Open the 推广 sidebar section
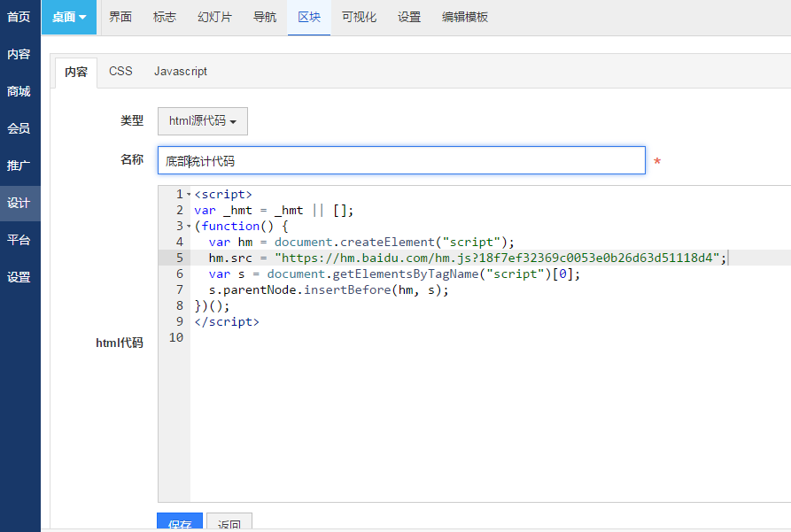 click(x=19, y=166)
